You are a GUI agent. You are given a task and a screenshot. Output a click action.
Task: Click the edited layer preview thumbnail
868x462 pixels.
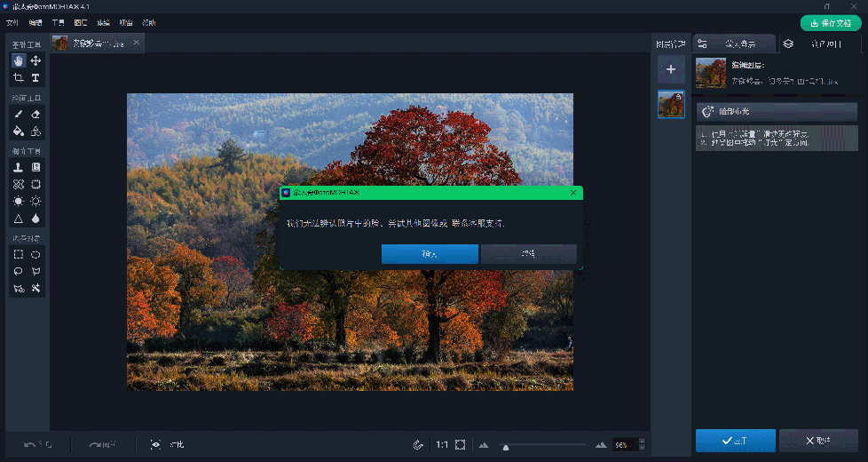711,73
